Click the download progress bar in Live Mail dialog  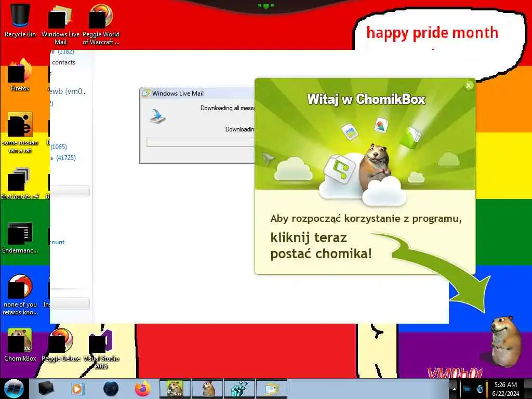pos(201,142)
